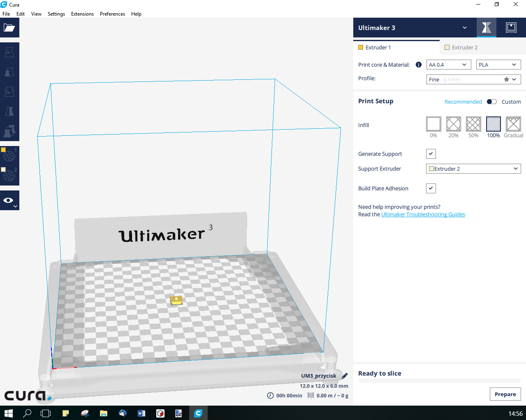526x420 pixels.
Task: Click the Cura taskbar icon
Action: click(x=198, y=413)
